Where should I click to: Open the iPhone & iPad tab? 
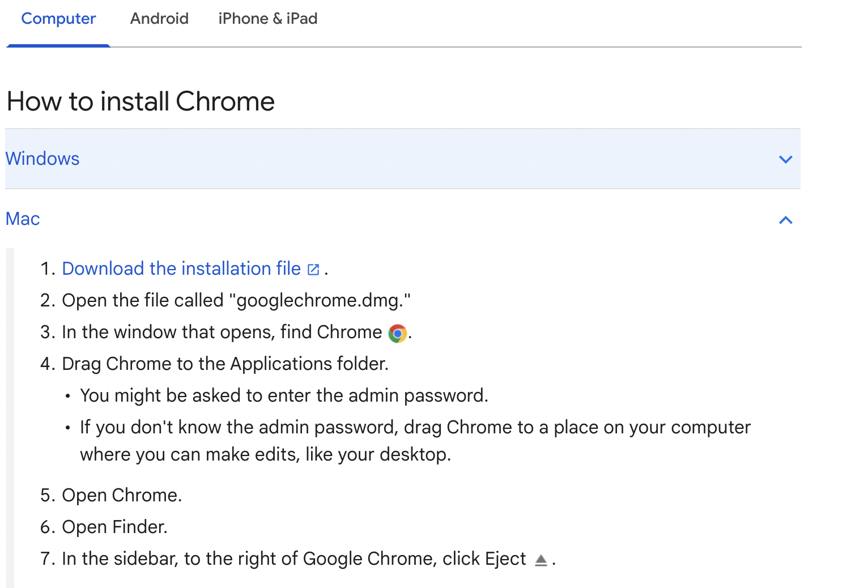point(268,19)
